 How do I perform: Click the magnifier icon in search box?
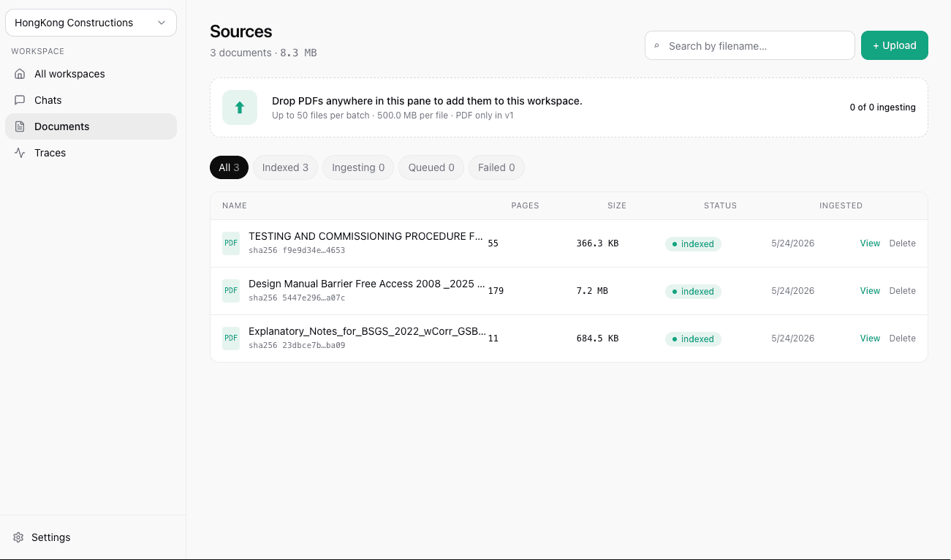656,46
